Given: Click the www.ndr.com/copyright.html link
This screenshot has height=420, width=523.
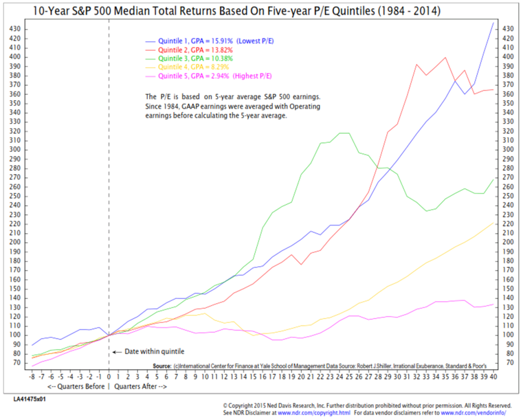Looking at the screenshot, I should coord(324,412).
